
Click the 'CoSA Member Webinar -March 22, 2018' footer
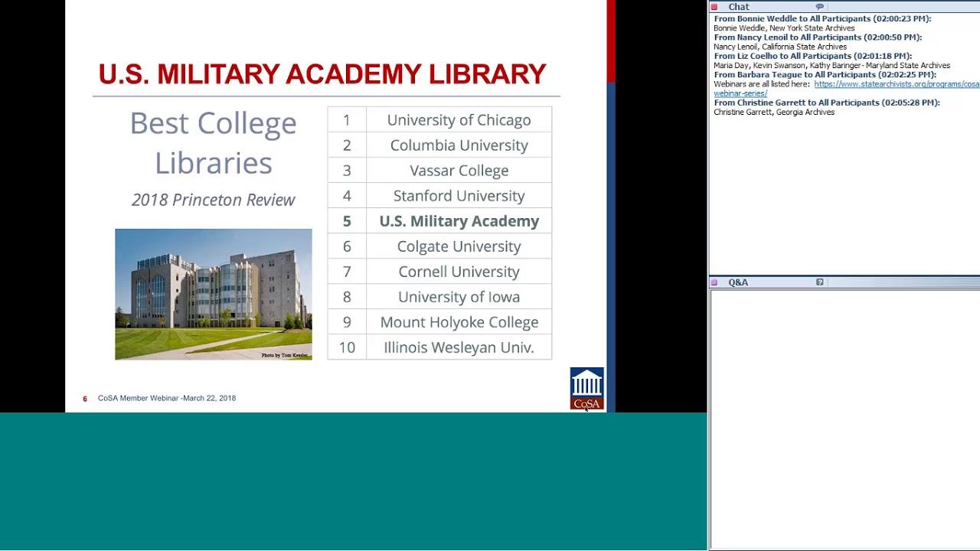pos(167,398)
